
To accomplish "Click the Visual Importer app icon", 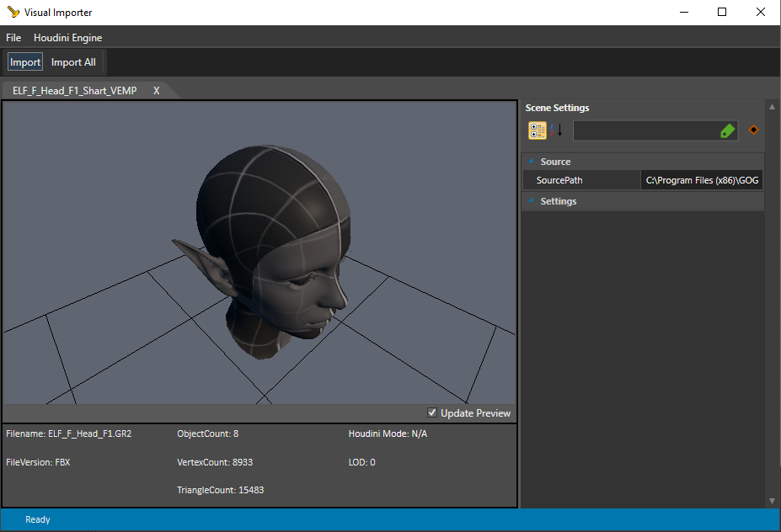I will click(13, 12).
